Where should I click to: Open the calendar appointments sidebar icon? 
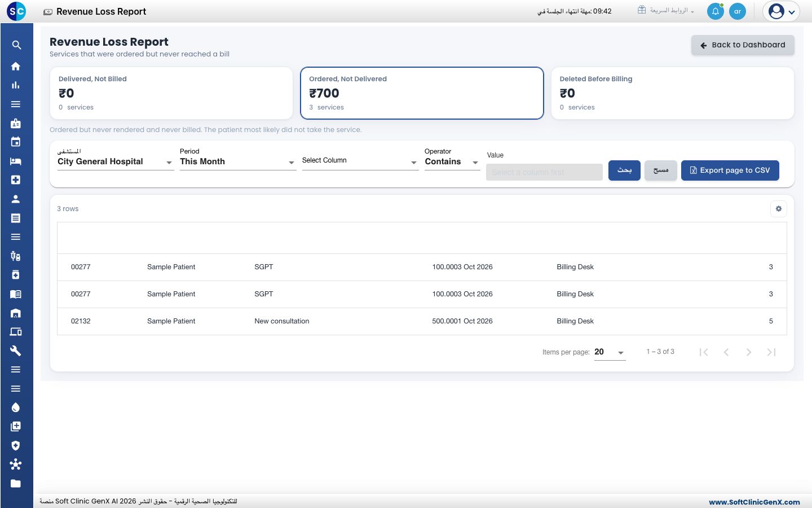click(16, 142)
